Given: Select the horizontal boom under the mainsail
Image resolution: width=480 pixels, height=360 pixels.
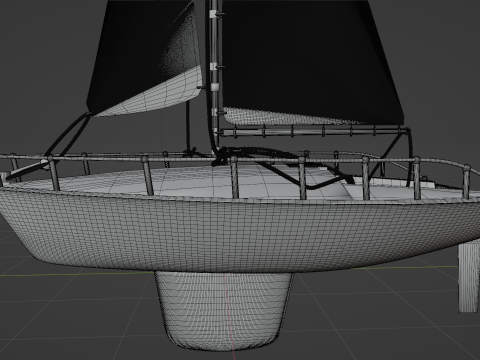Looking at the screenshot, I should pyautogui.click(x=315, y=132).
